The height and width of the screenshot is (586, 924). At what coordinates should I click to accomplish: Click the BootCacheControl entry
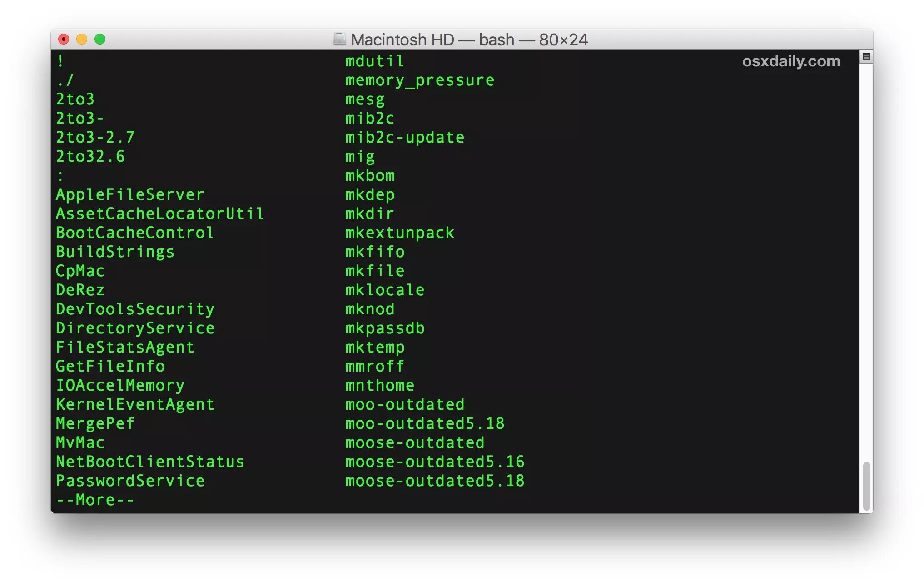[133, 234]
